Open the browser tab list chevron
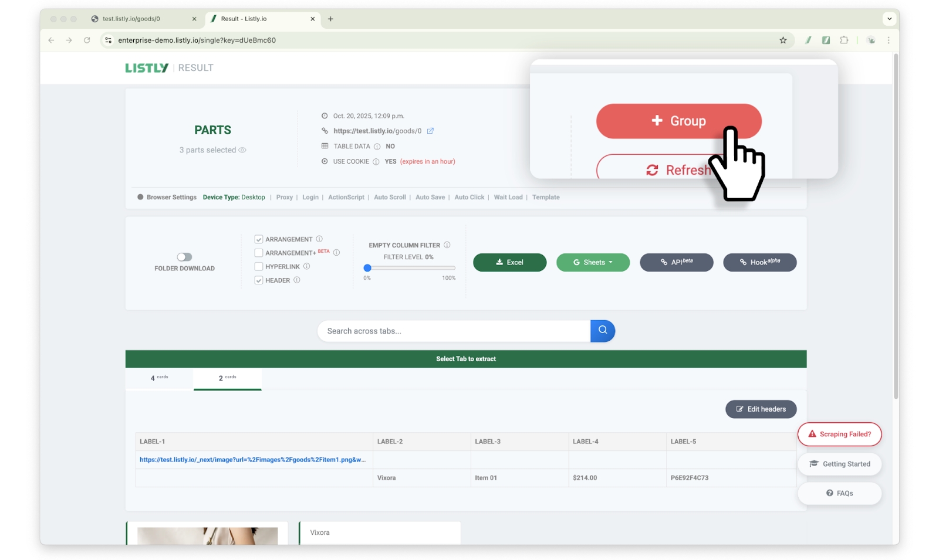Viewport: 939px width, 560px height. point(889,19)
